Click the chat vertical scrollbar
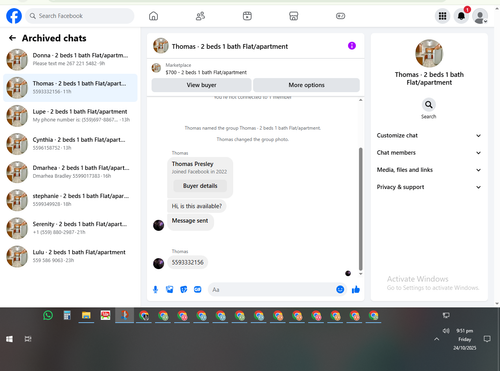Image resolution: width=500 pixels, height=371 pixels. 360,209
